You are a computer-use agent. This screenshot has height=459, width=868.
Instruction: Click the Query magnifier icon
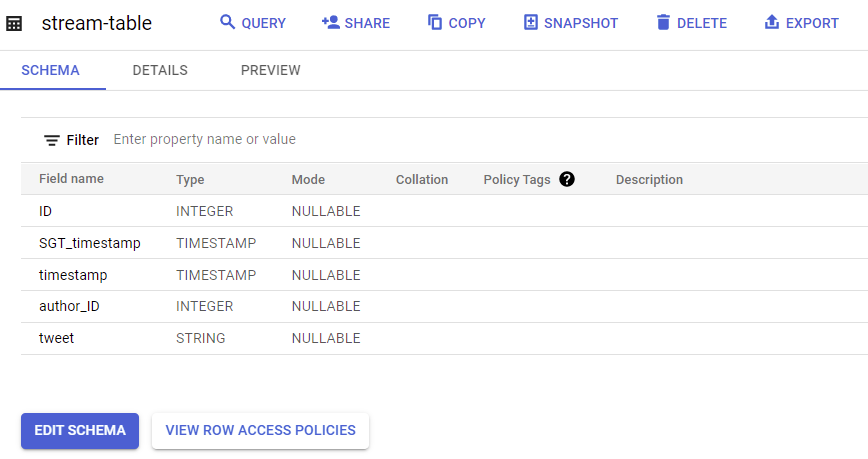(x=228, y=22)
